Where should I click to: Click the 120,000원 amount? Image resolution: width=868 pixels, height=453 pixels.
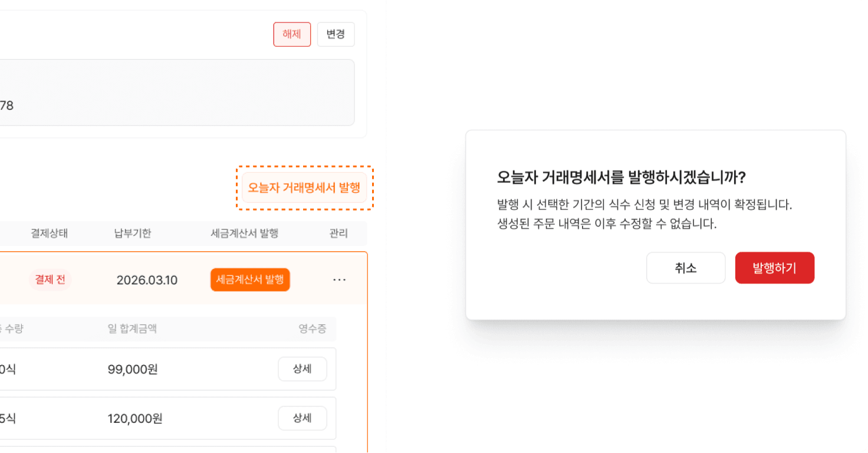(135, 419)
